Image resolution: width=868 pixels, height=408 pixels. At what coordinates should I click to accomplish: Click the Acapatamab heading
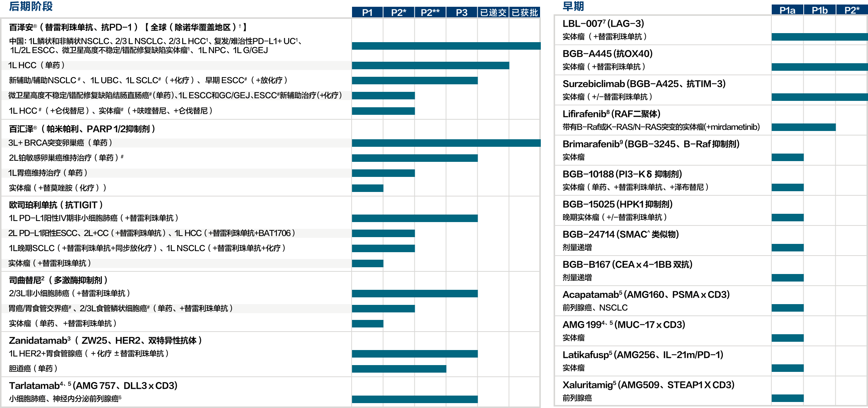646,295
